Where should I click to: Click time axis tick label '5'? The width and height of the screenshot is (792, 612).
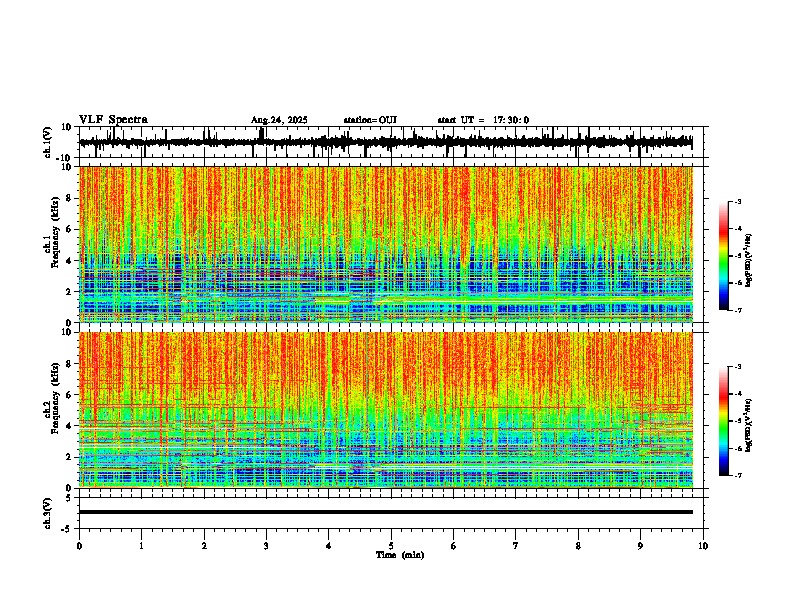[x=391, y=546]
